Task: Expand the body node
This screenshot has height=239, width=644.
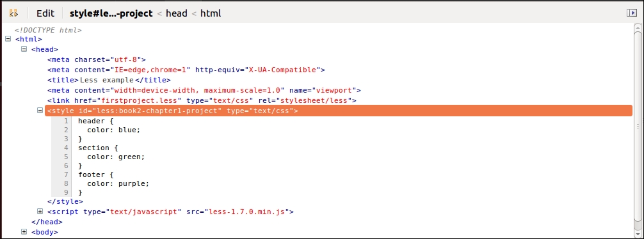Action: pos(24,231)
